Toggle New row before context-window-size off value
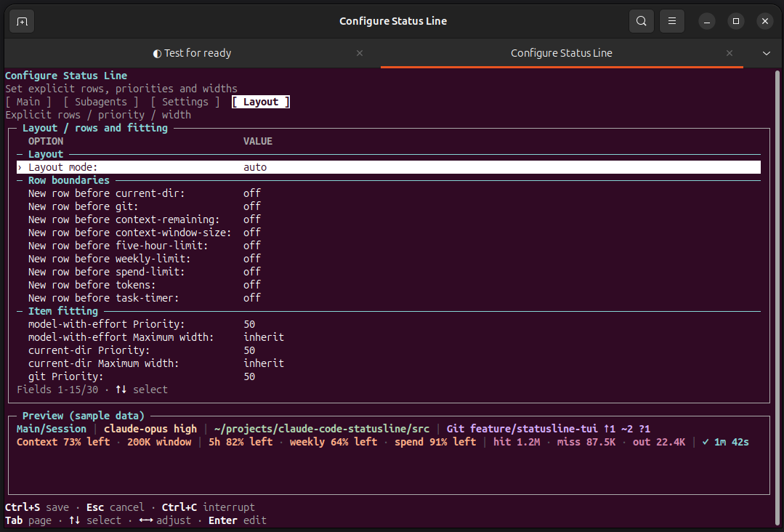 [x=252, y=233]
